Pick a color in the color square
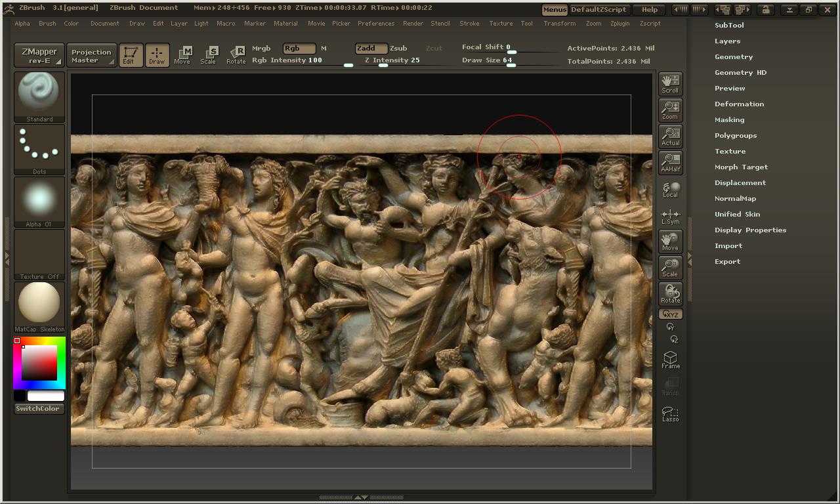 point(39,362)
